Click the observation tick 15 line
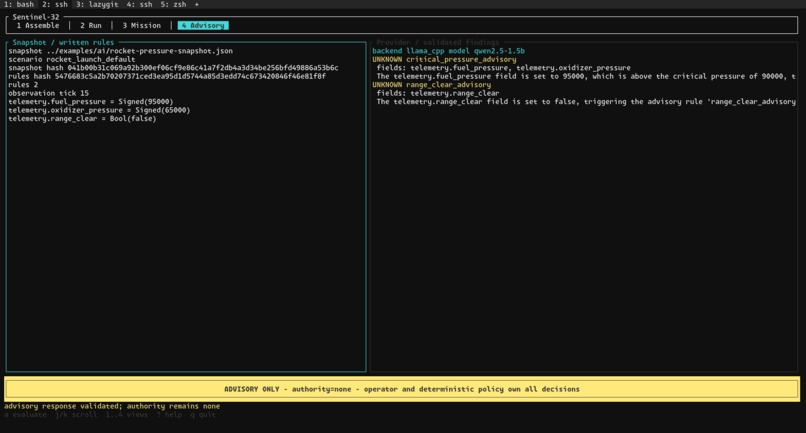Viewport: 806px width, 433px height. tap(48, 93)
